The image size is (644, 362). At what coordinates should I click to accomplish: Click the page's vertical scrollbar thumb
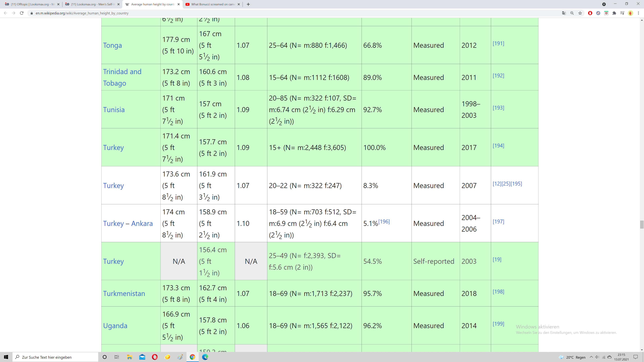[641, 225]
